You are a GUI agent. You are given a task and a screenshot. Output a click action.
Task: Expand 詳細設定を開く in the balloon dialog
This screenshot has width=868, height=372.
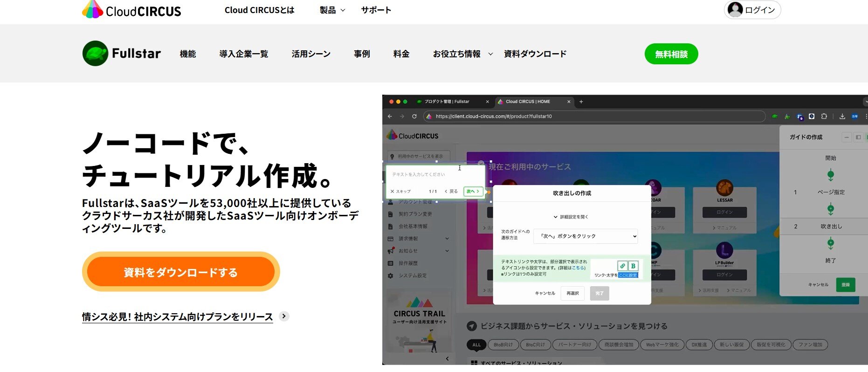(x=571, y=217)
